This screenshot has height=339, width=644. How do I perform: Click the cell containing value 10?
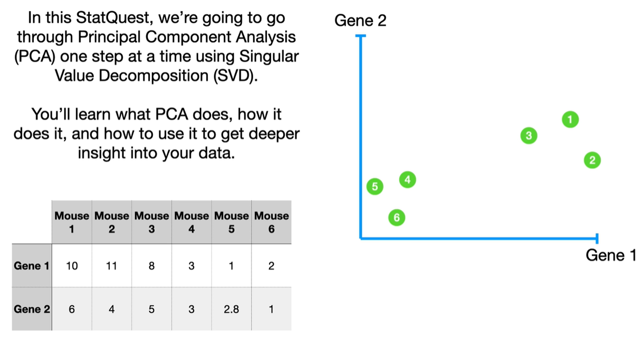[72, 266]
